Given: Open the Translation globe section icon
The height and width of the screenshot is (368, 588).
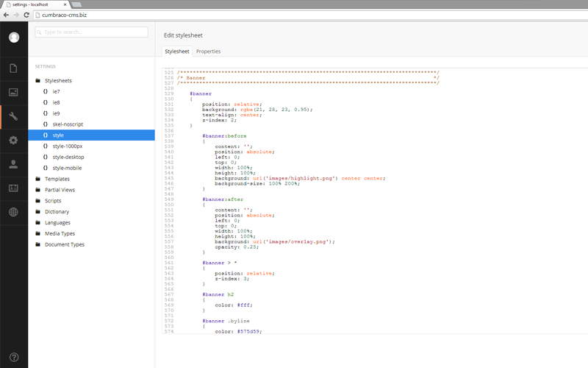Looking at the screenshot, I should [x=13, y=212].
